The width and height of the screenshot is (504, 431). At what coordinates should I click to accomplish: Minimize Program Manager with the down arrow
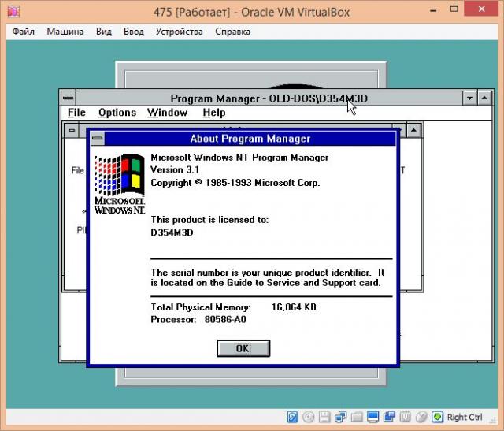click(469, 98)
